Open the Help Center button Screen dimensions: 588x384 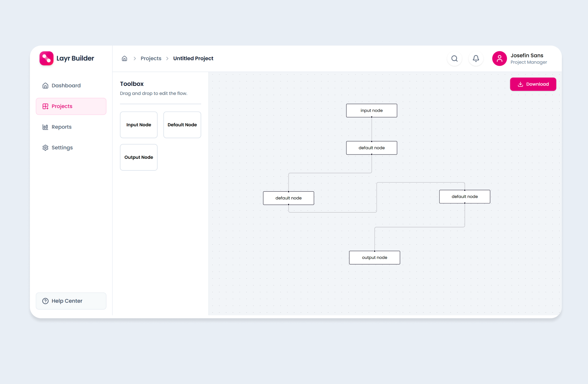pyautogui.click(x=71, y=301)
